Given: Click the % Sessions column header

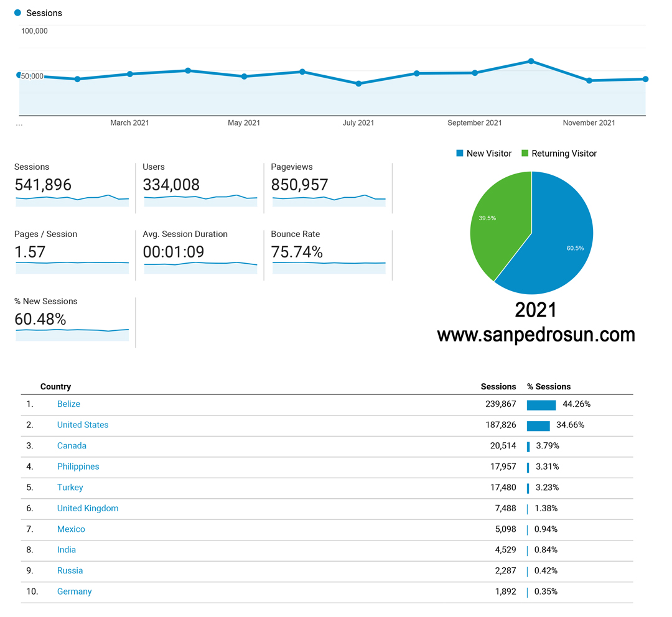Looking at the screenshot, I should [x=549, y=387].
